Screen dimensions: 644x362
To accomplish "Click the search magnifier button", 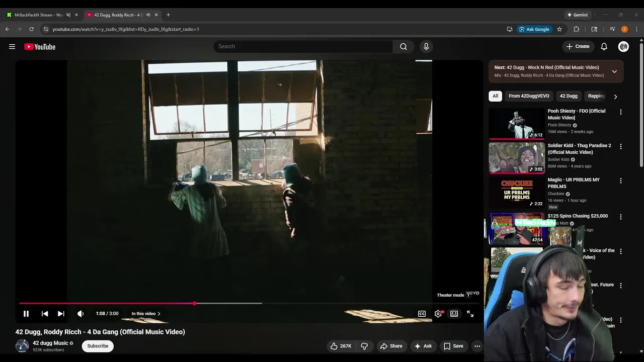I will [x=404, y=46].
